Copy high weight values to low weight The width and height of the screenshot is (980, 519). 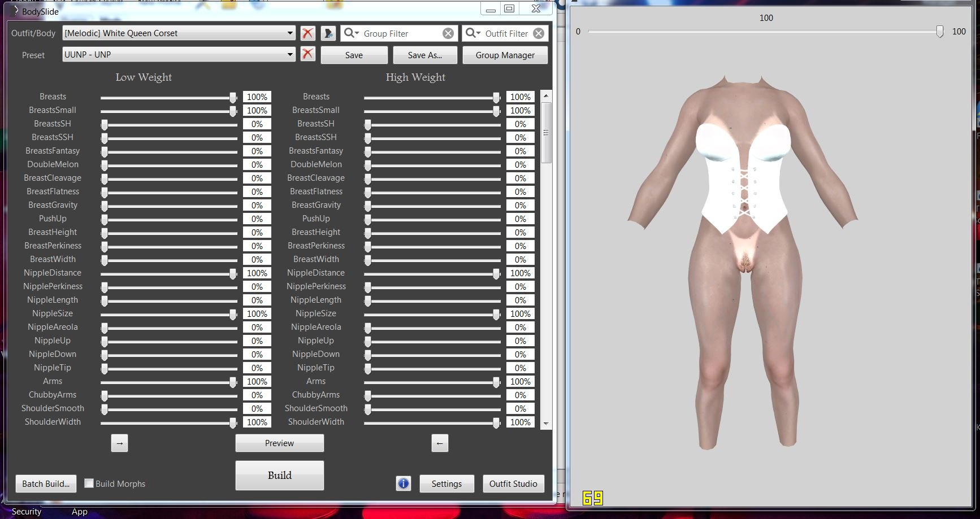tap(440, 443)
